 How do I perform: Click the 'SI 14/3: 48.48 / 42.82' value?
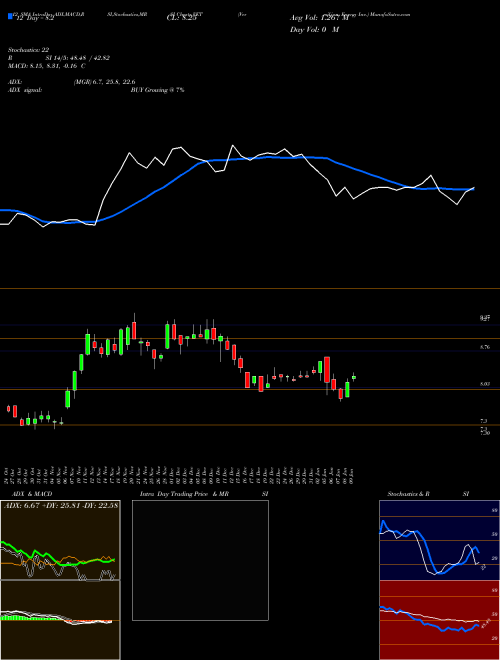click(x=78, y=58)
